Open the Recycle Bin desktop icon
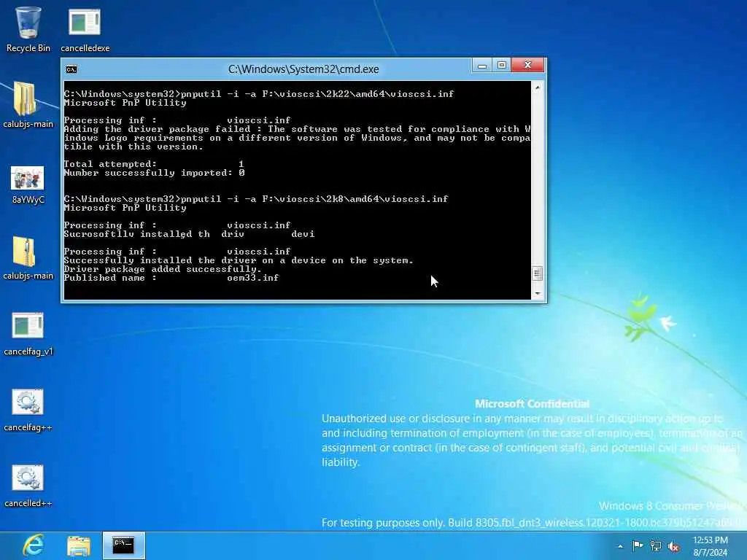This screenshot has height=560, width=747. (x=28, y=29)
